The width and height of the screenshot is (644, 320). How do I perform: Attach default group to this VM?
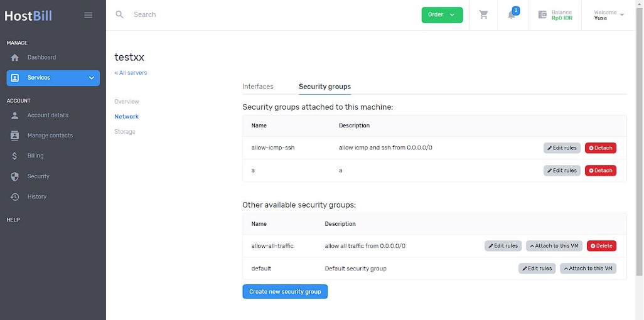[588, 269]
